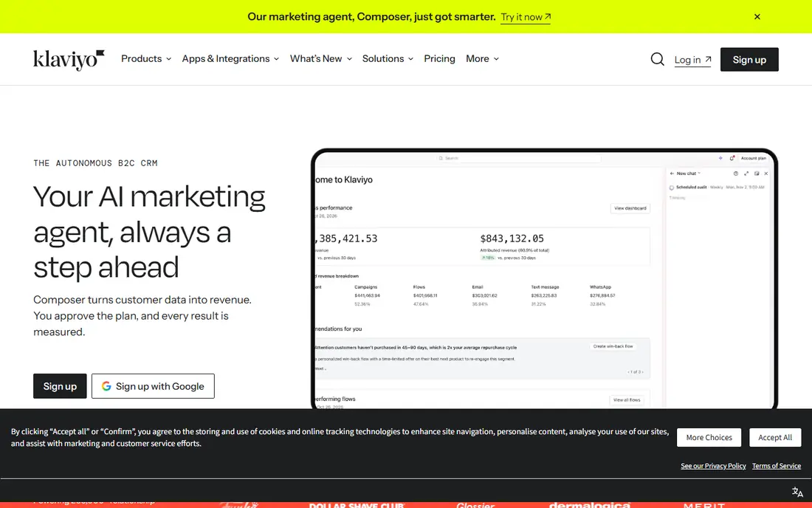This screenshot has width=812, height=508.
Task: Click the hero Sign up button
Action: pyautogui.click(x=60, y=386)
